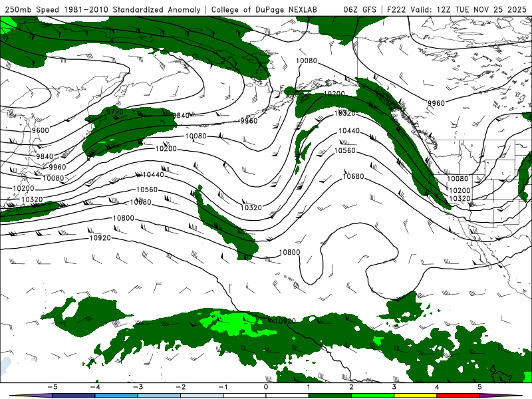Click the 'College of DuPage NEXLAB' label
Image resolution: width=532 pixels, height=399 pixels.
[x=264, y=9]
